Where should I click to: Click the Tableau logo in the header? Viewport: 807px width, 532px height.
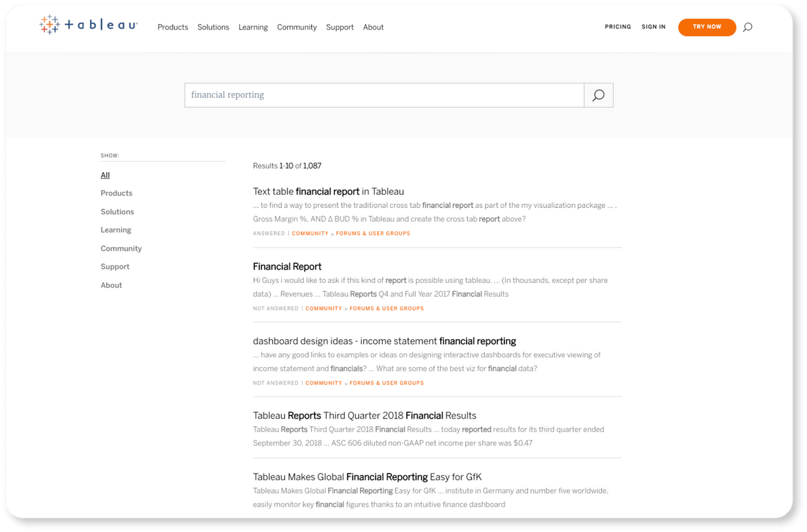tap(88, 25)
